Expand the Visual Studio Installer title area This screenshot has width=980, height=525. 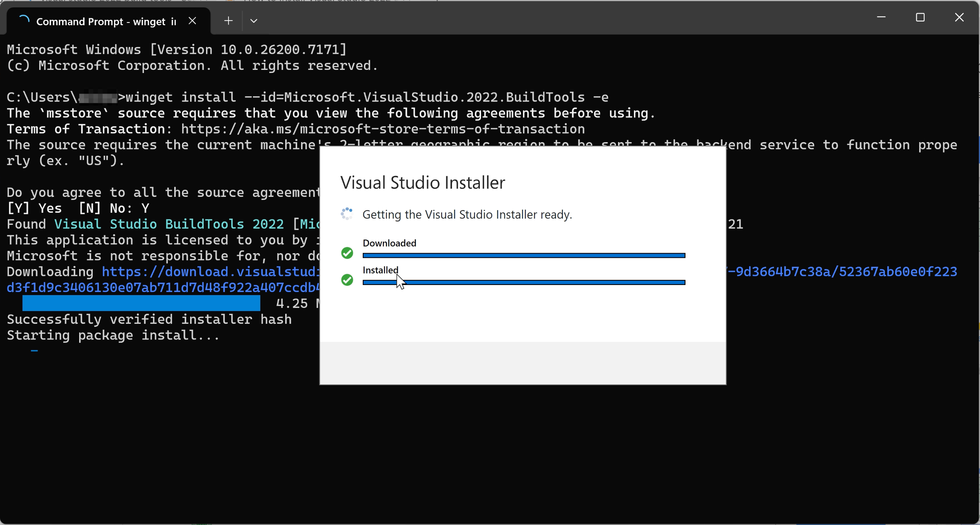422,182
